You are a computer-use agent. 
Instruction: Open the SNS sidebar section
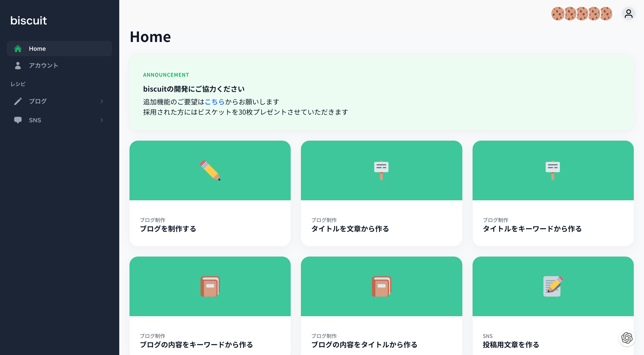(x=35, y=120)
